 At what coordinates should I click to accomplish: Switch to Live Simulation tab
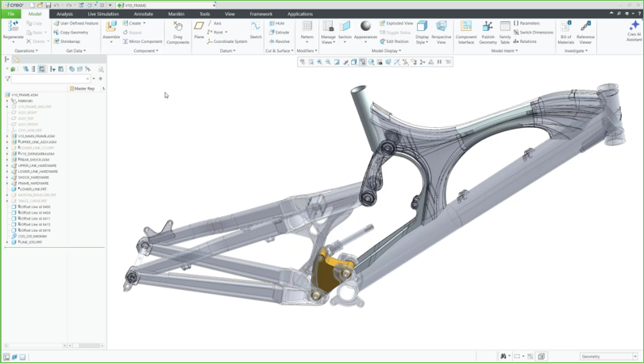103,14
